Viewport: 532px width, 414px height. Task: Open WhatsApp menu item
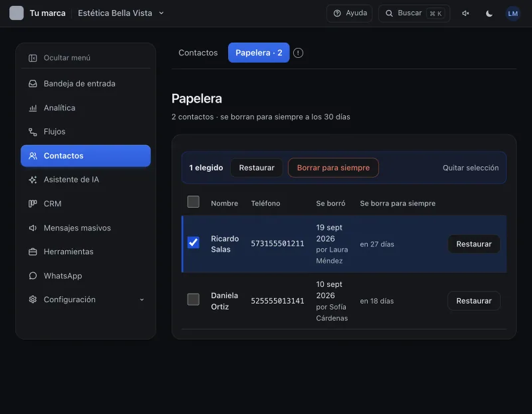point(86,276)
